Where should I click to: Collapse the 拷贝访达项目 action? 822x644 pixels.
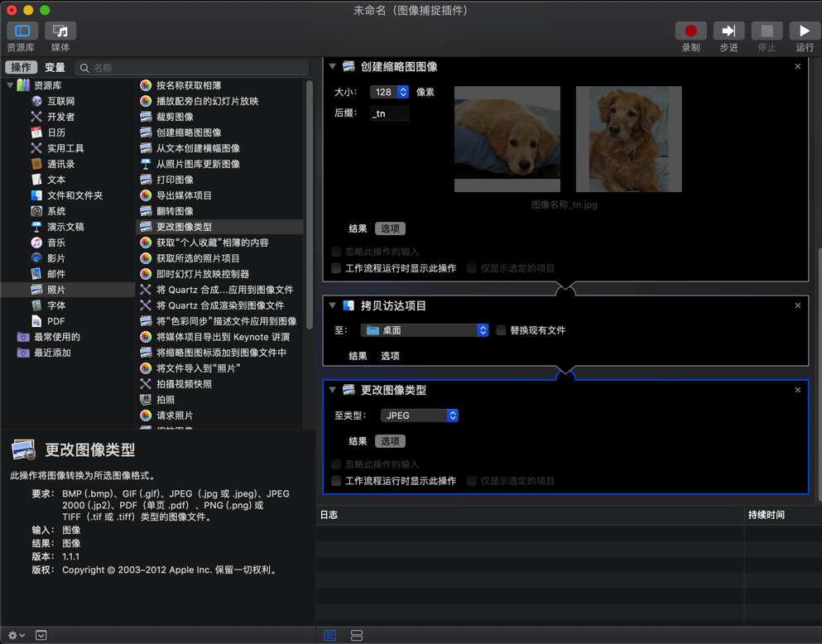[x=333, y=305]
